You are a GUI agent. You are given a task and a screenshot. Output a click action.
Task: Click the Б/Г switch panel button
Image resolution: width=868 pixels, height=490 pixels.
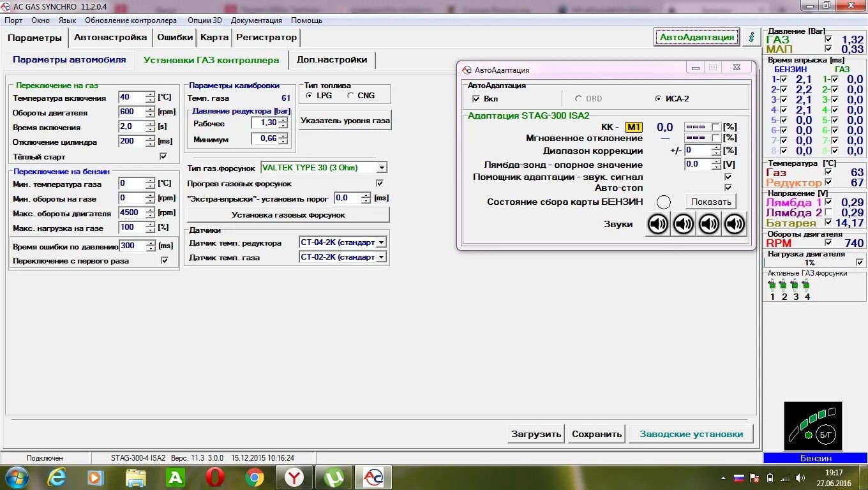click(826, 434)
